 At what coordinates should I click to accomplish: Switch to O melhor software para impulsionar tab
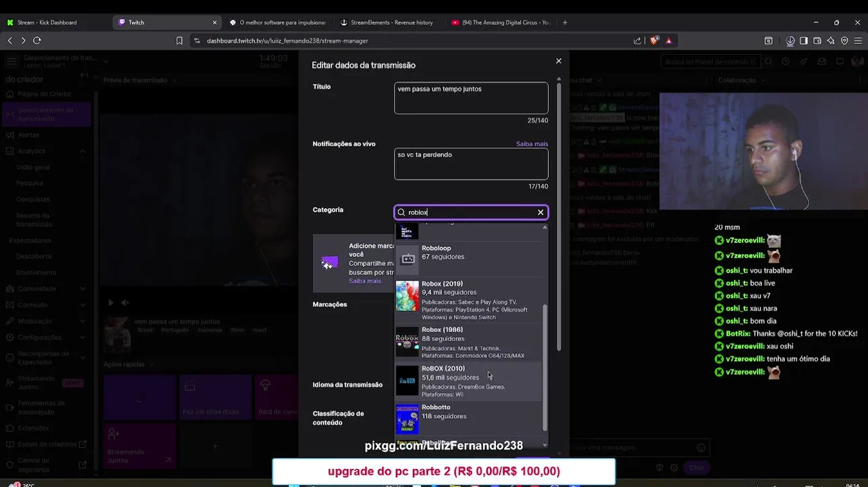pos(277,22)
